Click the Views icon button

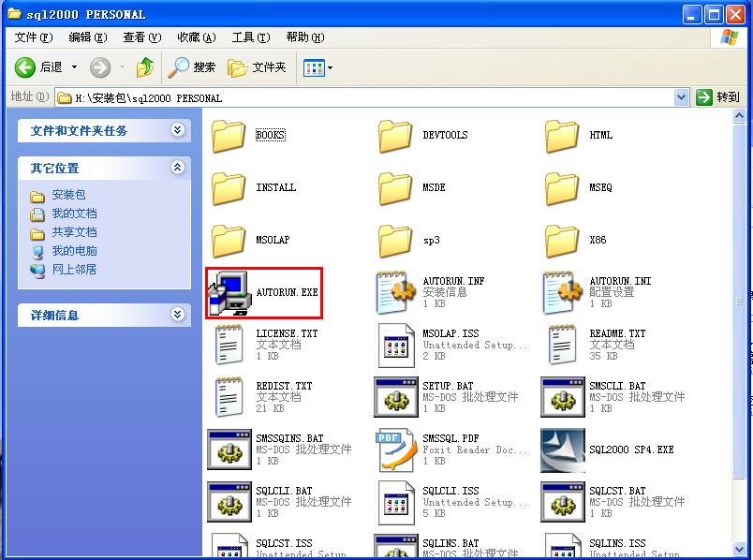[x=314, y=67]
